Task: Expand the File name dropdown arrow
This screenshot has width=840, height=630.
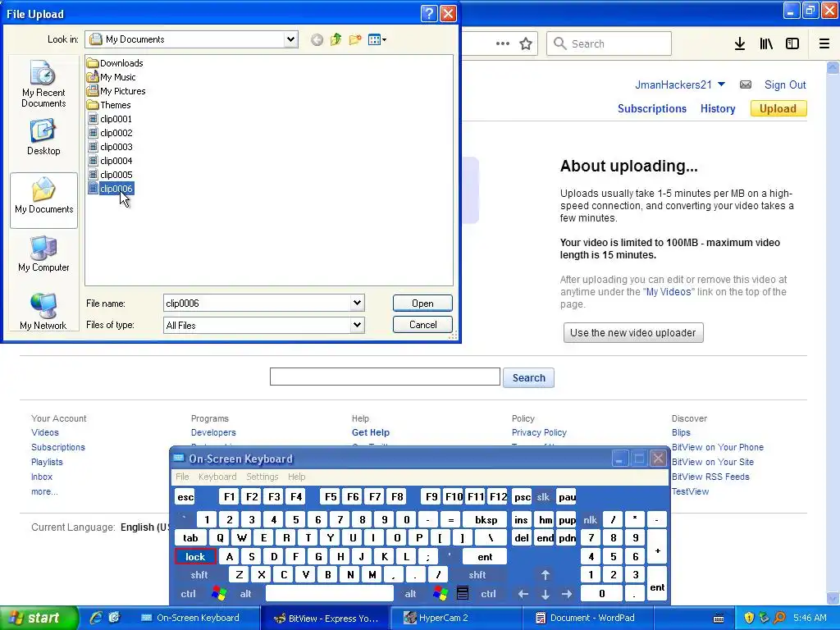Action: point(358,303)
